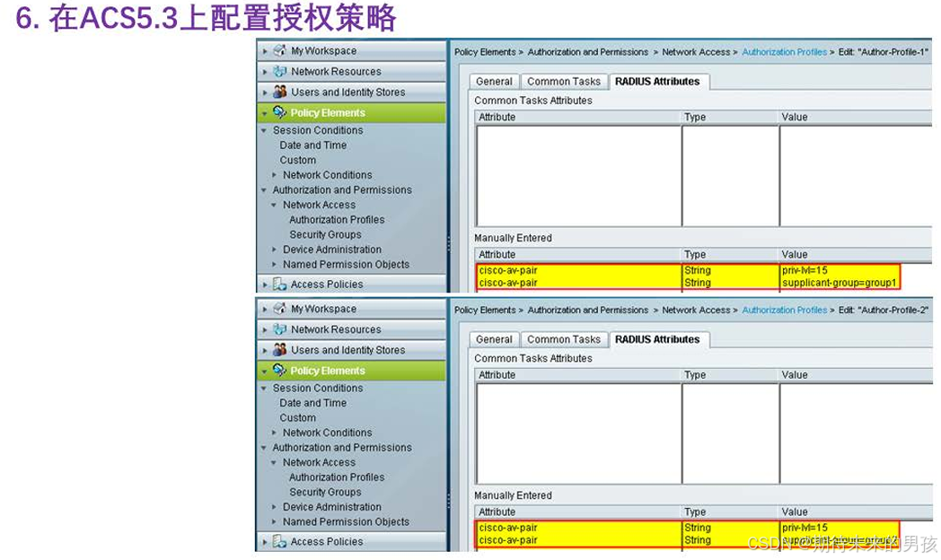This screenshot has width=941, height=560.
Task: Expand My Workspace arrow in Author-Profile-1 panel
Action: [x=265, y=51]
